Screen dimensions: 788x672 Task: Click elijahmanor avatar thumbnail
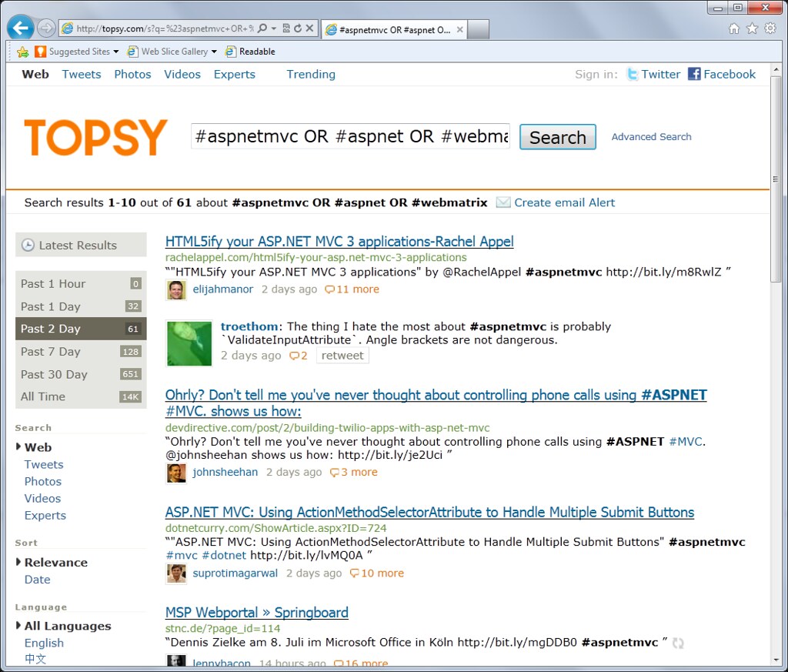click(176, 290)
